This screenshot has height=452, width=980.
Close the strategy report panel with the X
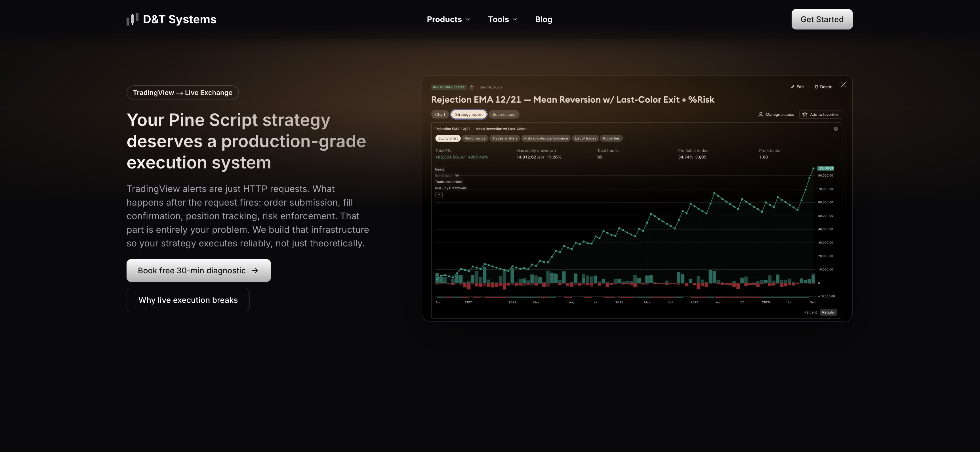point(844,85)
